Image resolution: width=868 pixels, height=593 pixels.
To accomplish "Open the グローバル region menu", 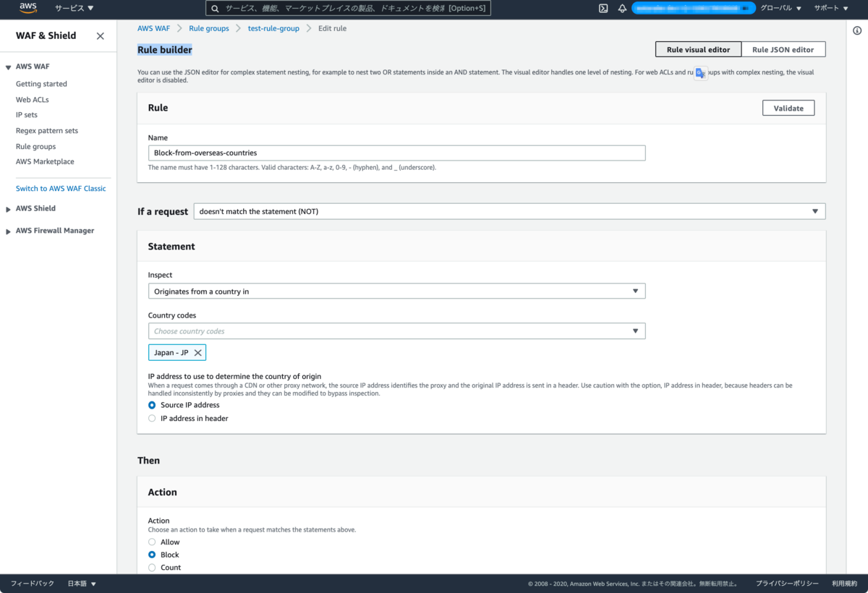I will coord(780,8).
